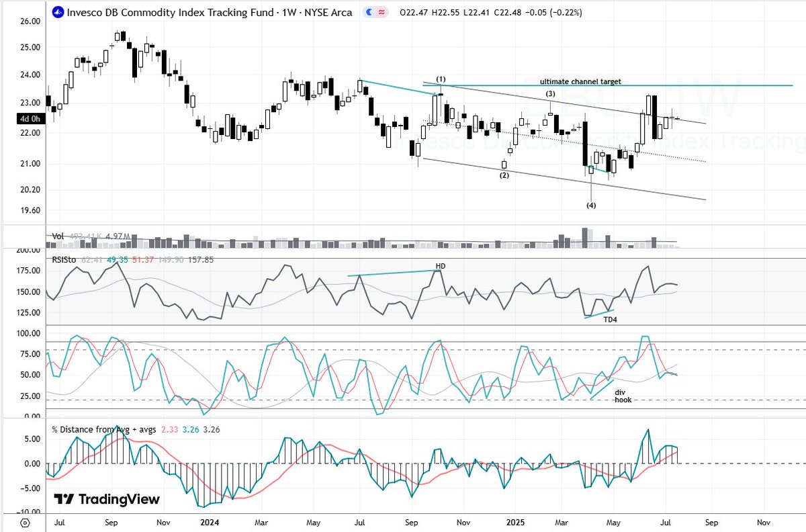
Task: Select the RSISto indicator legend label
Action: (65, 259)
